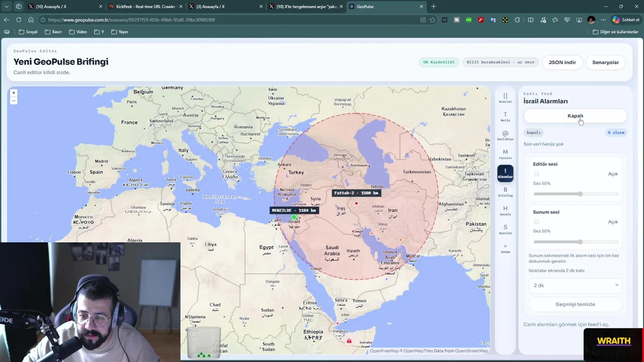Open the Araclar tools sidebar section
This screenshot has height=362, width=644.
click(505, 98)
